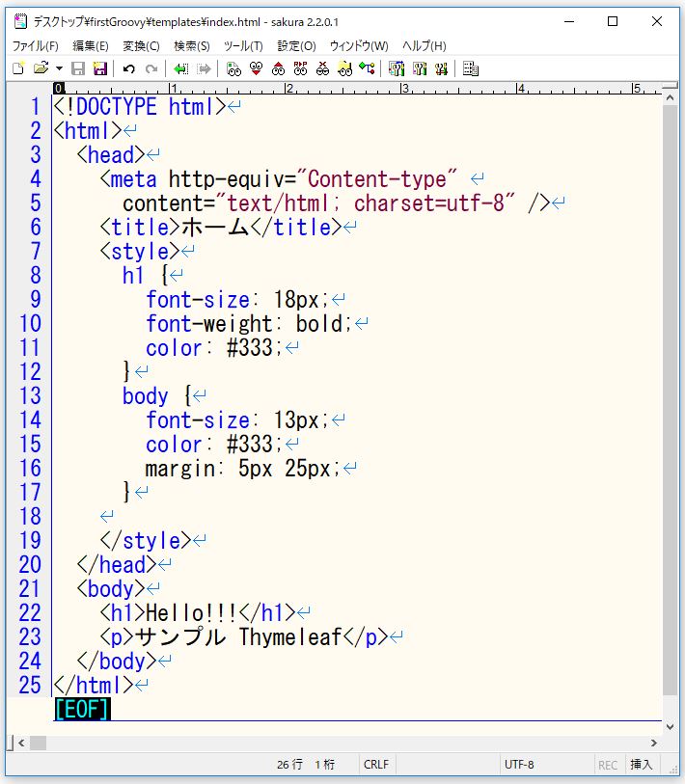Click the ホーム title text
685x784 pixels.
point(214,227)
